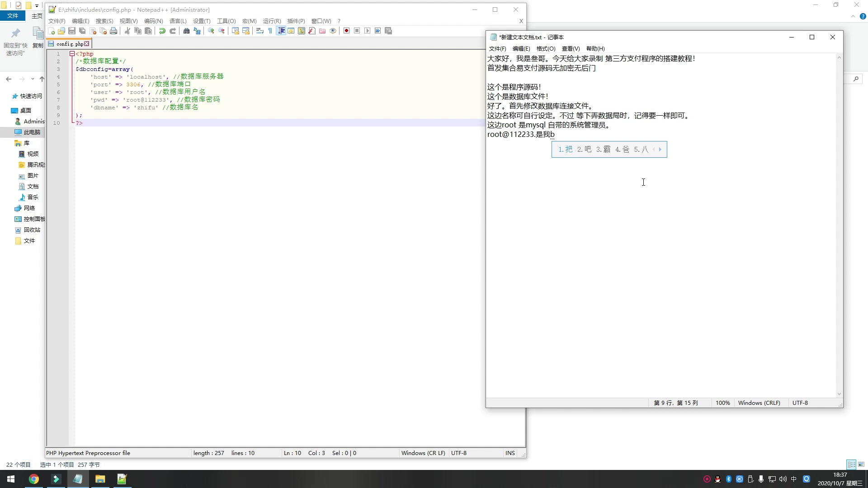Toggle INS insert mode in status bar
Screen dimensions: 868x488
(510, 453)
